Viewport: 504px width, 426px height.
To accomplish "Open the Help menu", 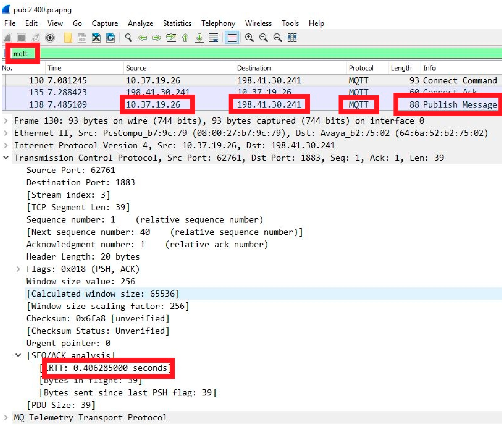I will (316, 23).
